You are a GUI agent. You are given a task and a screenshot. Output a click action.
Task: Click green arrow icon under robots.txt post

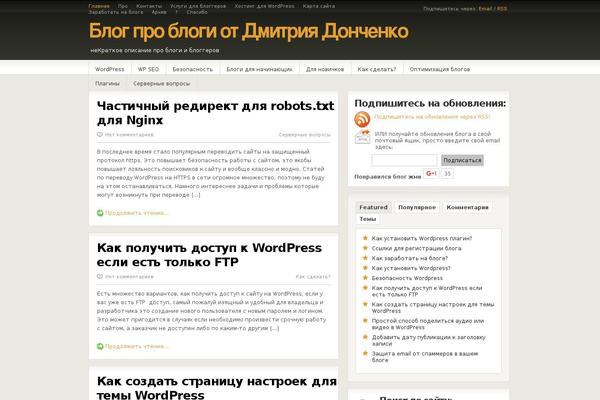(100, 213)
